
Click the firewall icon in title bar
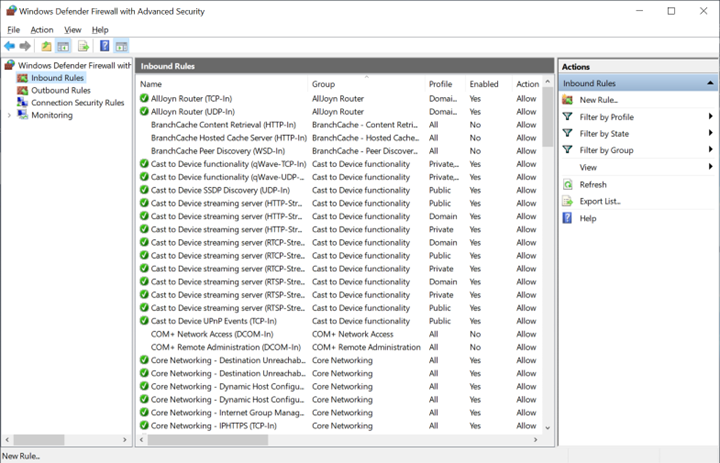11,11
